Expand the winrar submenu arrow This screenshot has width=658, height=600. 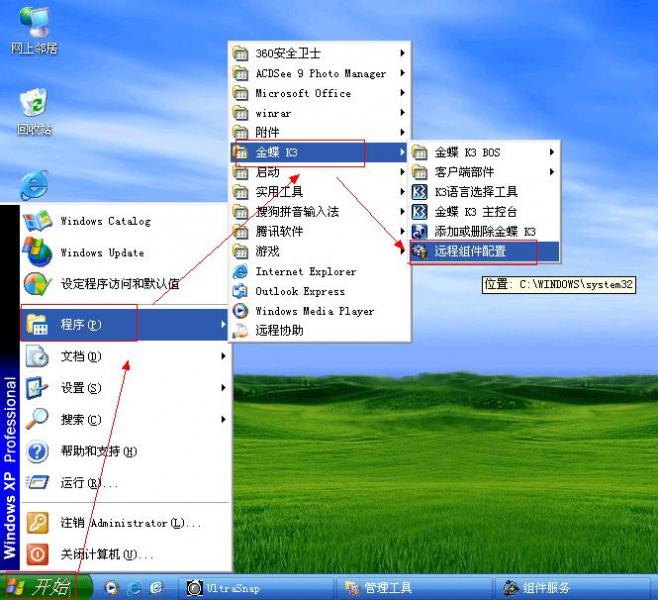coord(402,112)
